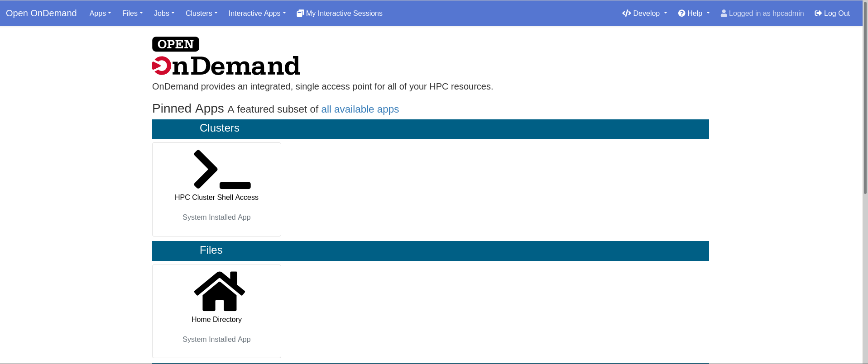Screen dimensions: 868x364
Task: Click the My Interactive Sessions windows icon
Action: 300,13
